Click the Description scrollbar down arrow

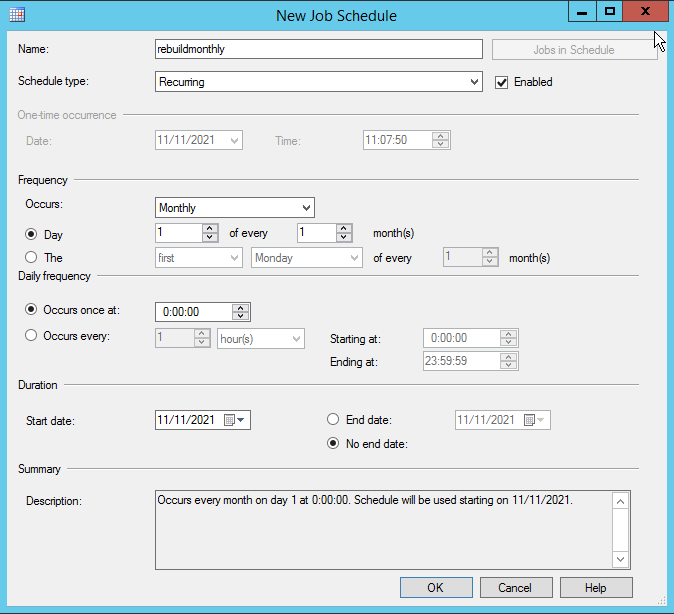pos(620,559)
